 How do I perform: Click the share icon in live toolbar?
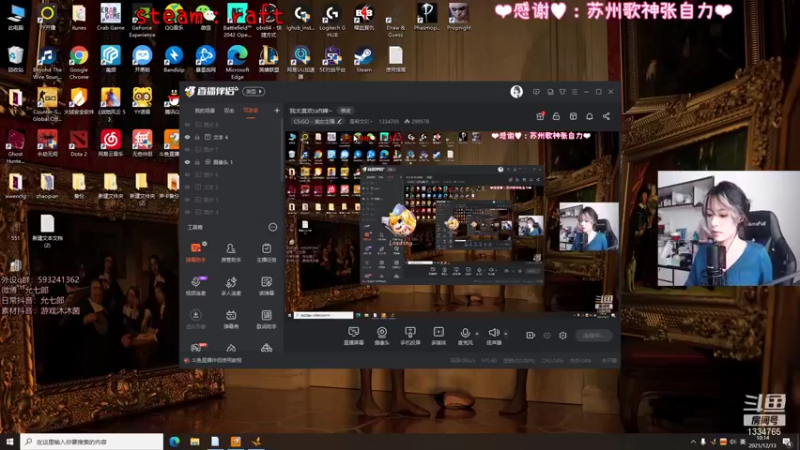[606, 116]
